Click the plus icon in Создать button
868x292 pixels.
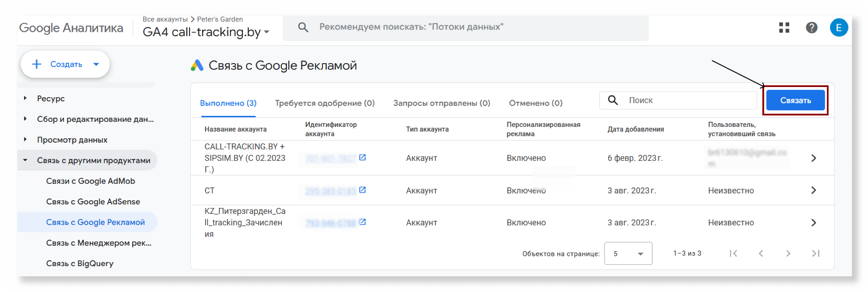(37, 64)
